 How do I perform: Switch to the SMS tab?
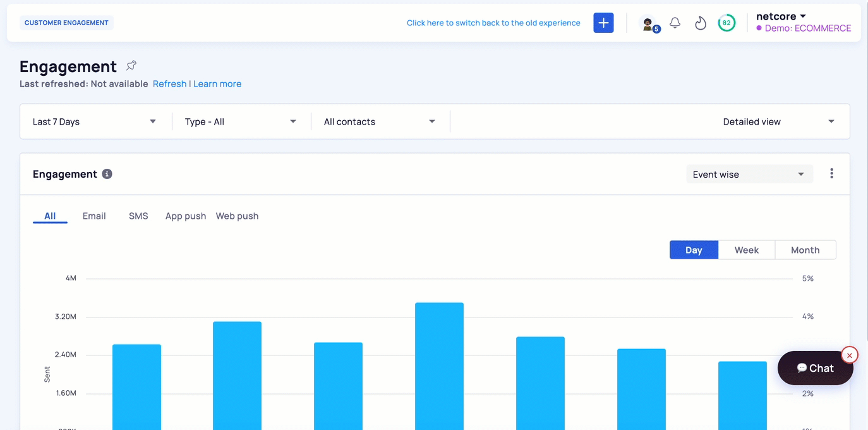138,216
